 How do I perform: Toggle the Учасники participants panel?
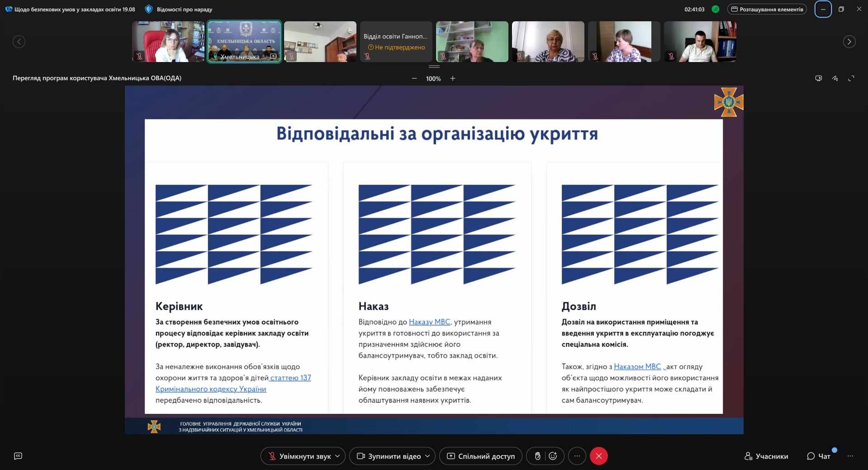click(766, 456)
